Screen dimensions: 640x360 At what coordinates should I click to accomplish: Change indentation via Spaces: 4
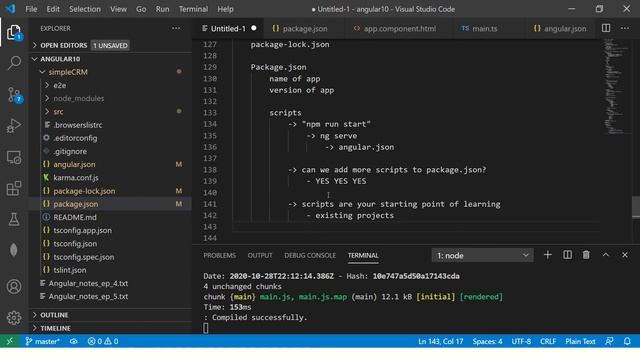click(487, 341)
